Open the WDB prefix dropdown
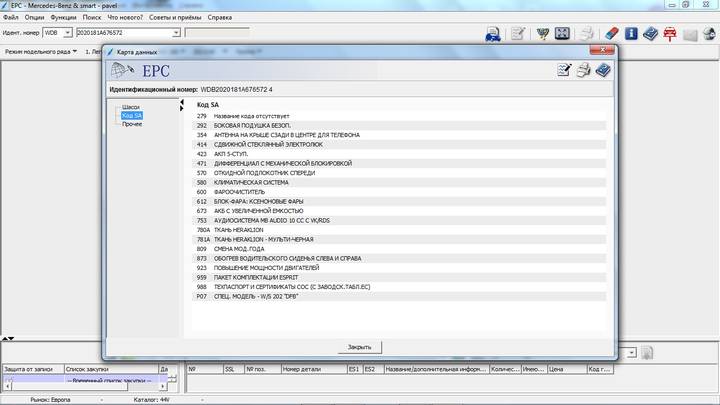This screenshot has height=405, width=720. pos(68,33)
